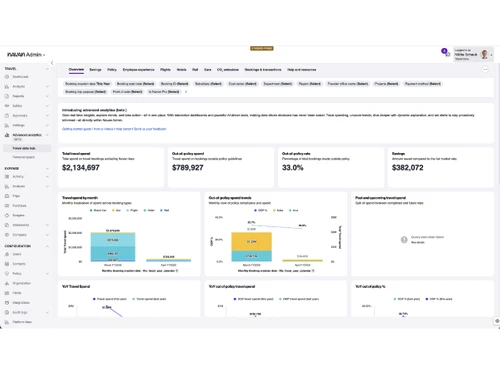Switch to the Flights tab
500x375 pixels.
pyautogui.click(x=165, y=70)
